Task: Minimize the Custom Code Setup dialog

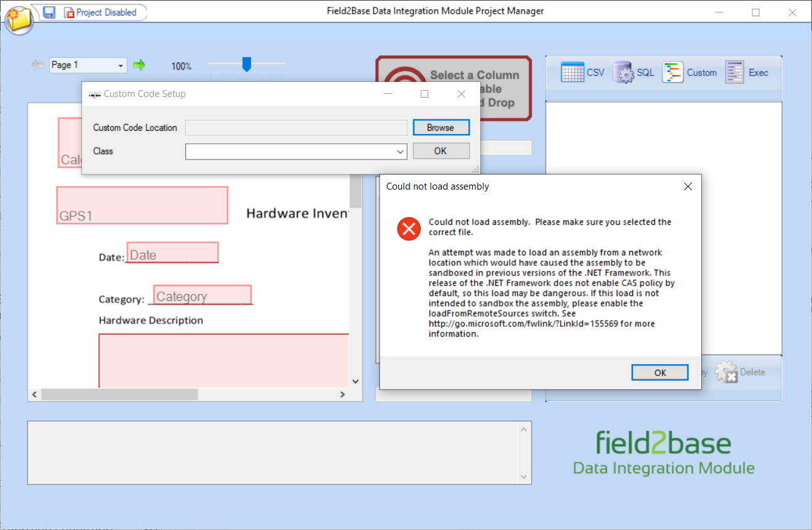Action: (x=388, y=94)
